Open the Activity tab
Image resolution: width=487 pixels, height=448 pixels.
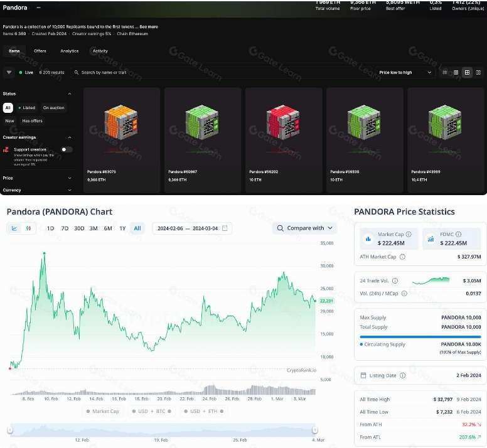click(x=100, y=51)
